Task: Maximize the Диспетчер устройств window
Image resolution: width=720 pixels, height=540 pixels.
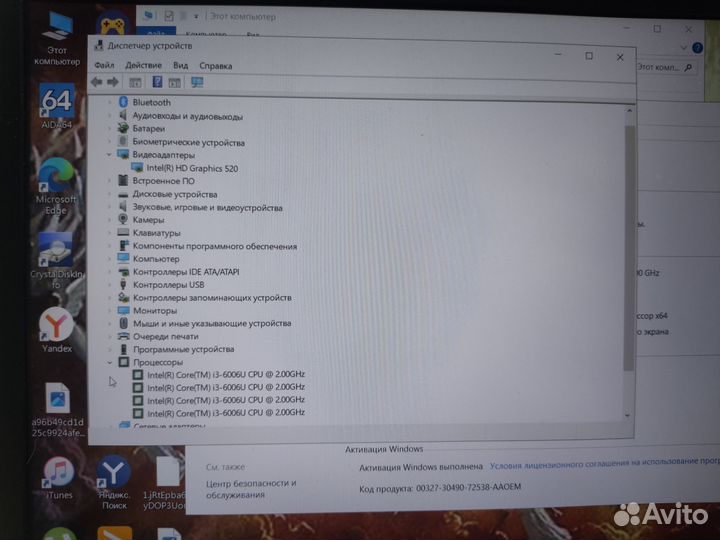Action: click(589, 56)
